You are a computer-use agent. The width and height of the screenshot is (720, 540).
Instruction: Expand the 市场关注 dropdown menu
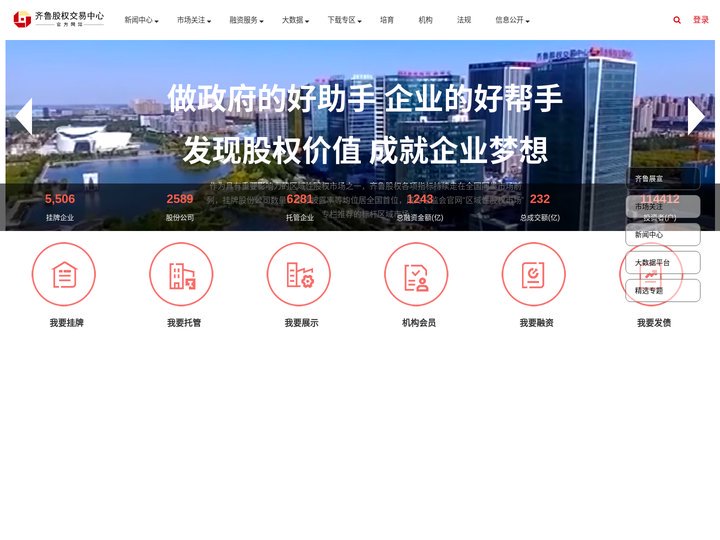click(x=194, y=20)
